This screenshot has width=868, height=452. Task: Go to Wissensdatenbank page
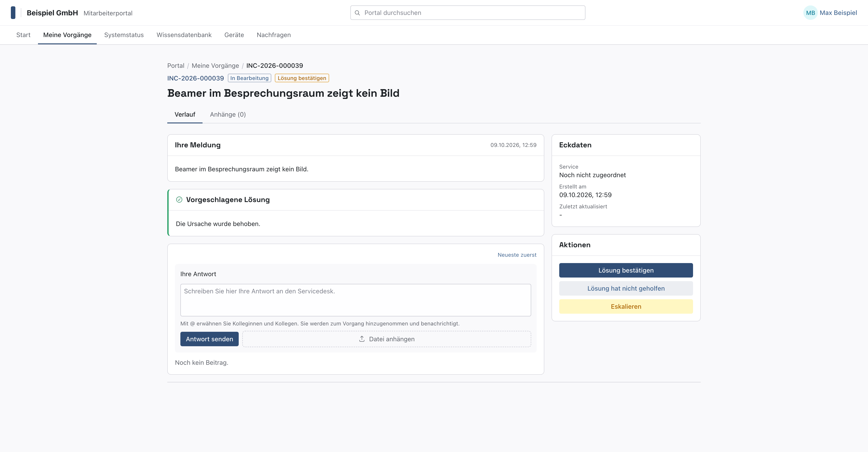pyautogui.click(x=184, y=35)
